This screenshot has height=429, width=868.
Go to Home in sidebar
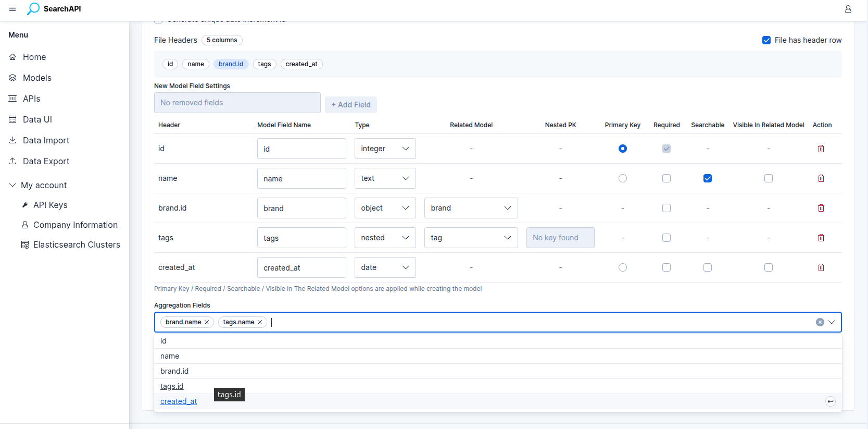(x=34, y=57)
